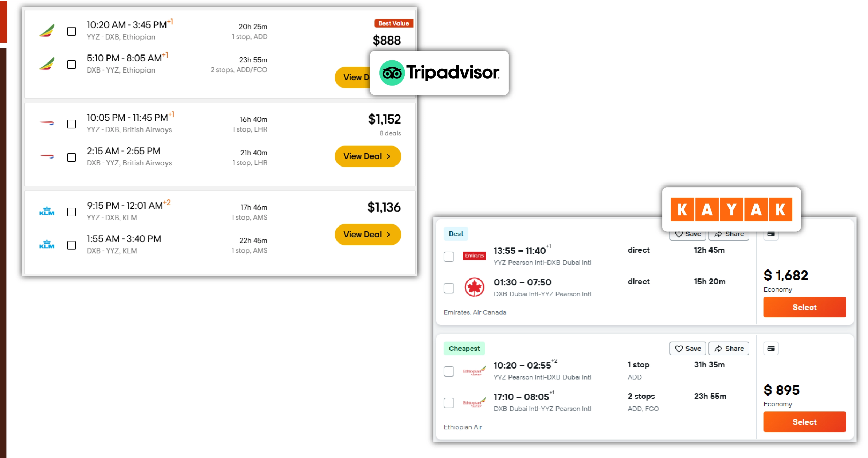
Task: Click the Ethiopian Air logo on Kayak cheapest result
Action: (x=474, y=370)
